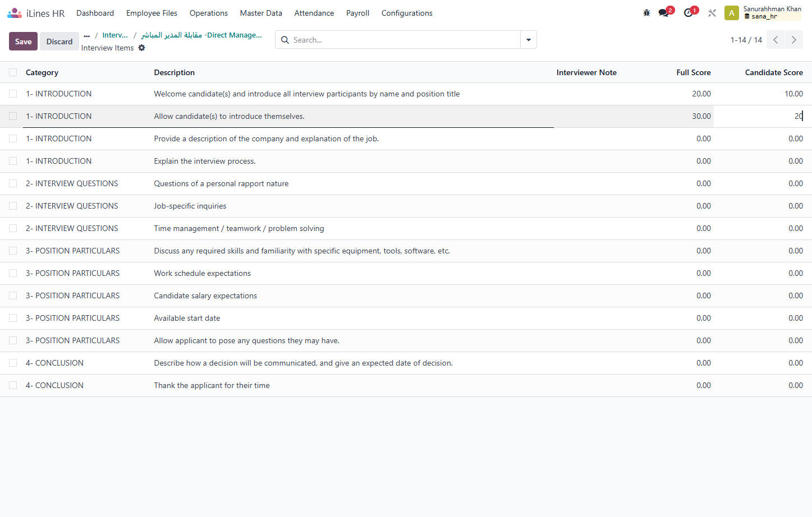Open the Attendance menu
Image resolution: width=812 pixels, height=517 pixels.
(x=314, y=13)
